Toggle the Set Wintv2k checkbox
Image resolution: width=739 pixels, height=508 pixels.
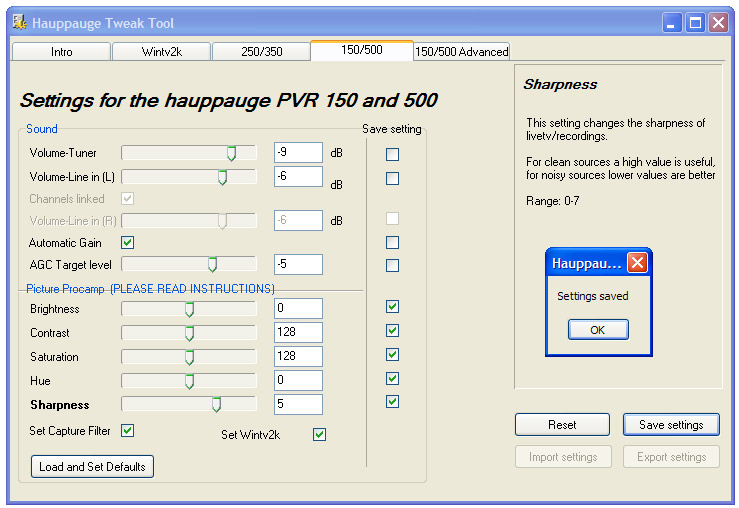pyautogui.click(x=320, y=434)
